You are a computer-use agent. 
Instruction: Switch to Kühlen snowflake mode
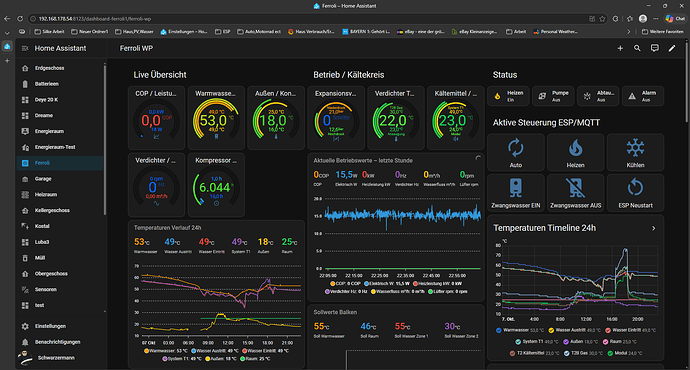(x=635, y=152)
